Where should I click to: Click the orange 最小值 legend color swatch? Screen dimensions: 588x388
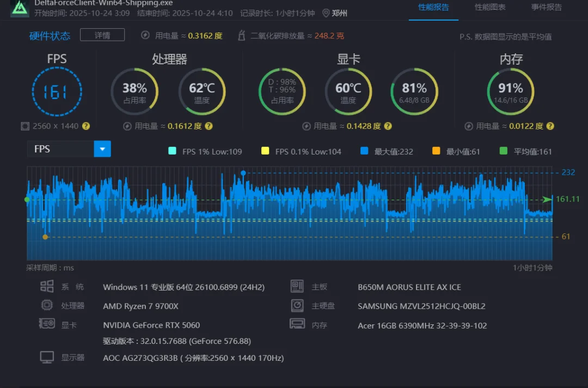pos(436,151)
